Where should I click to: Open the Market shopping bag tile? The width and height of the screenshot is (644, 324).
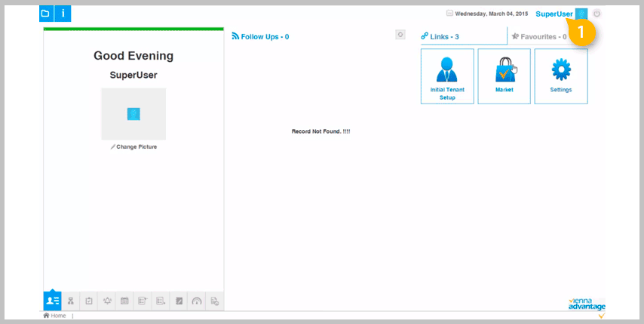(504, 76)
